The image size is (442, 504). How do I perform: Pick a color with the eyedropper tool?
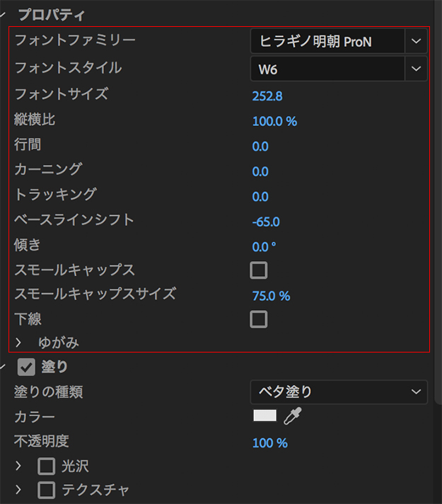coord(292,417)
